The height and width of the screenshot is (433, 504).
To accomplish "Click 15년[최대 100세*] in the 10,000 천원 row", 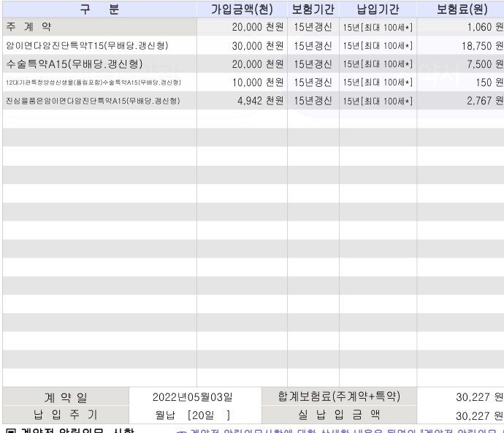I will 378,83.
